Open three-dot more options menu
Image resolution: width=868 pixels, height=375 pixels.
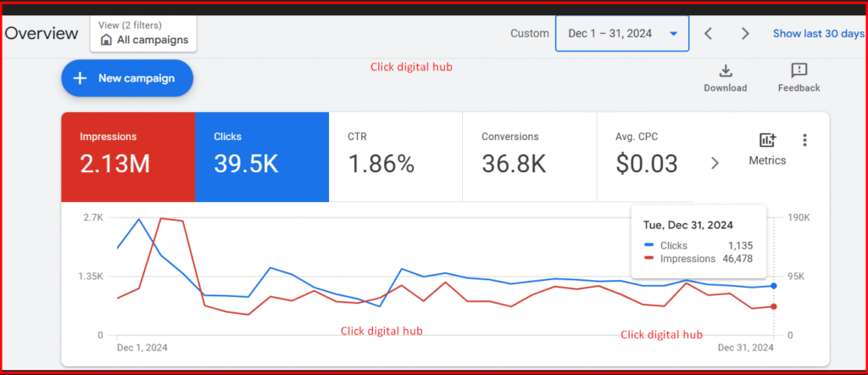pos(804,141)
